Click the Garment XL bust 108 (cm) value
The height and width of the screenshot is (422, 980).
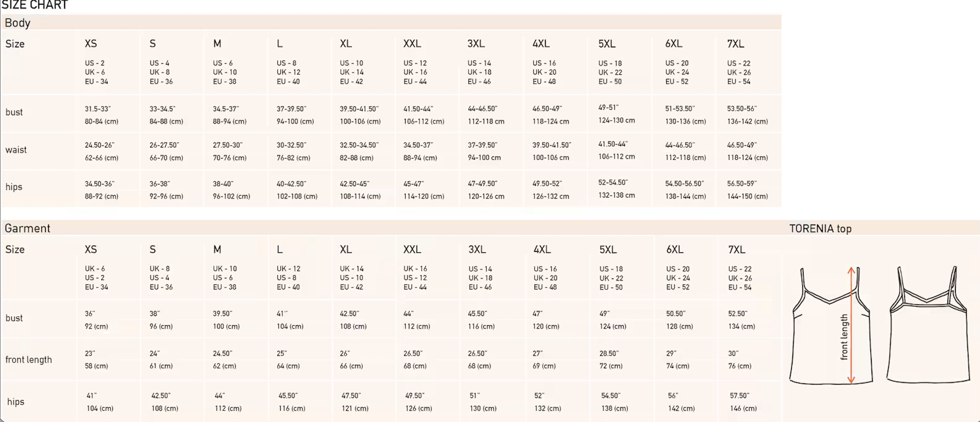(x=353, y=326)
